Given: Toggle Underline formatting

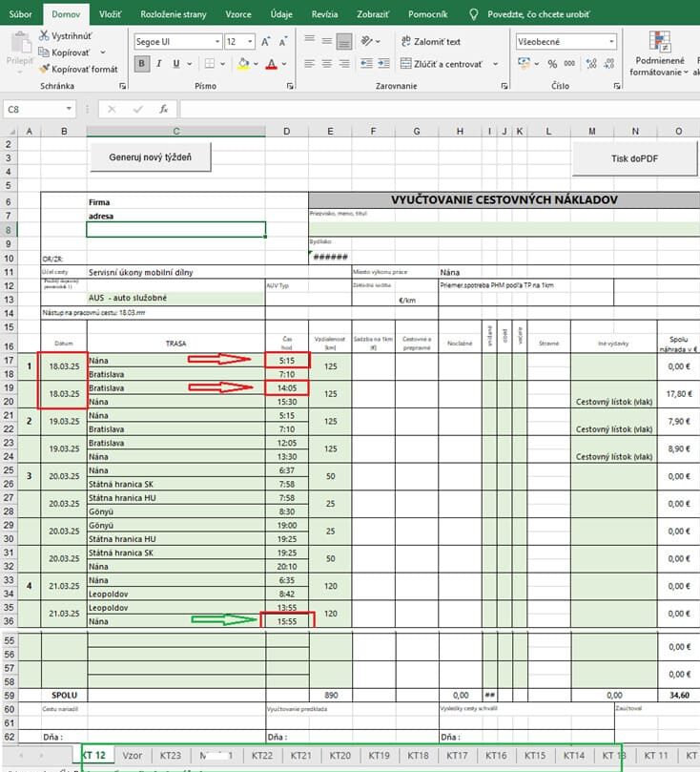Looking at the screenshot, I should [x=176, y=64].
